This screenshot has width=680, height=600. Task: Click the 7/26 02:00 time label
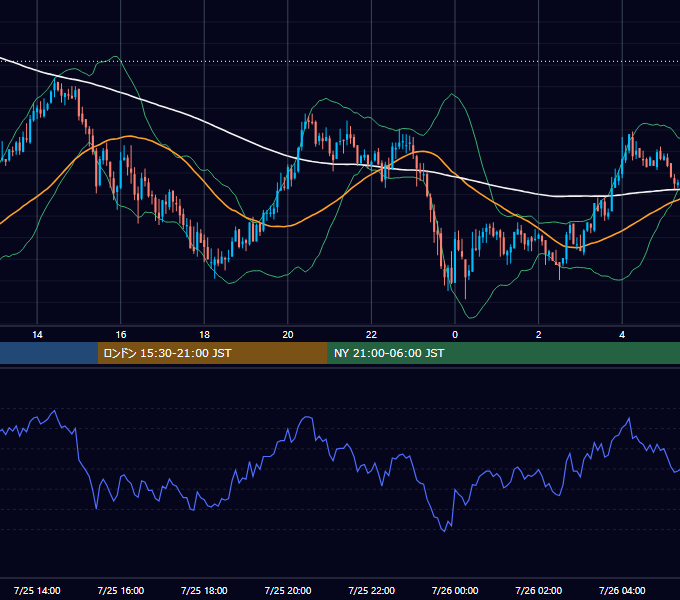[539, 590]
